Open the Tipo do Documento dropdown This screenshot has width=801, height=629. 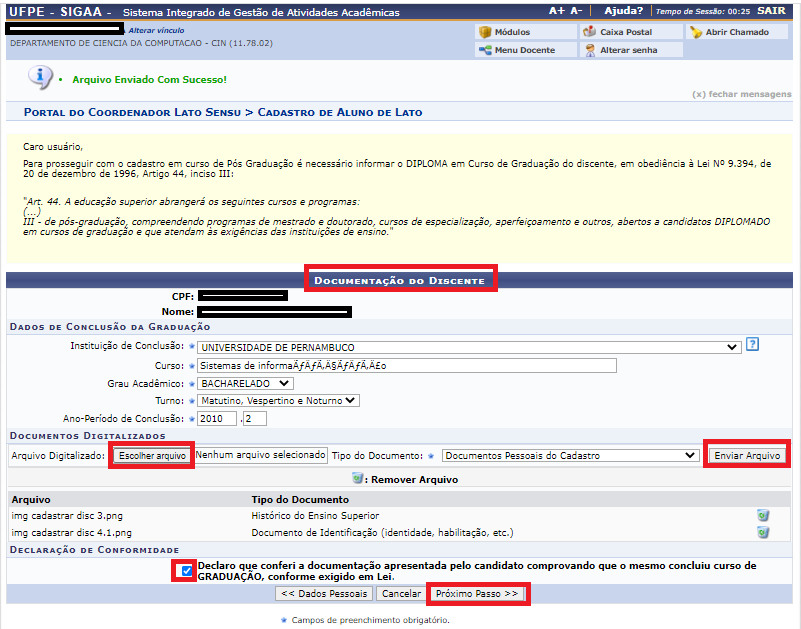[x=570, y=455]
